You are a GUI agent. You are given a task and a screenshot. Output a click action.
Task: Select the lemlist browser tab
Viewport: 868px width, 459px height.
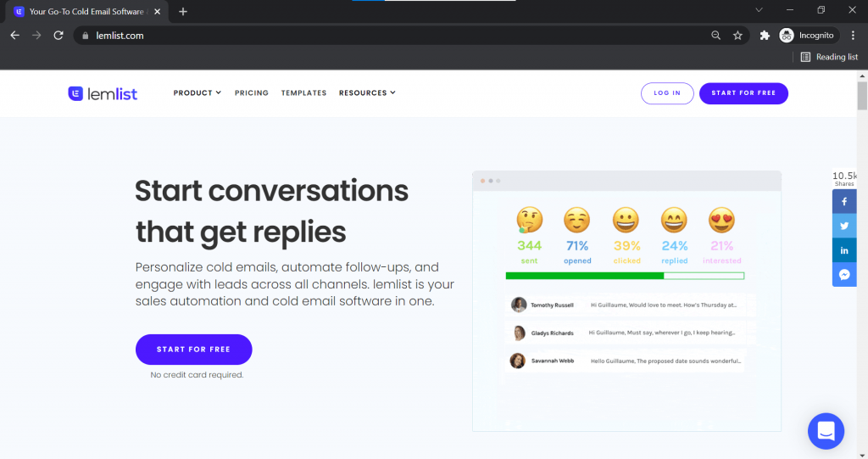coord(86,12)
